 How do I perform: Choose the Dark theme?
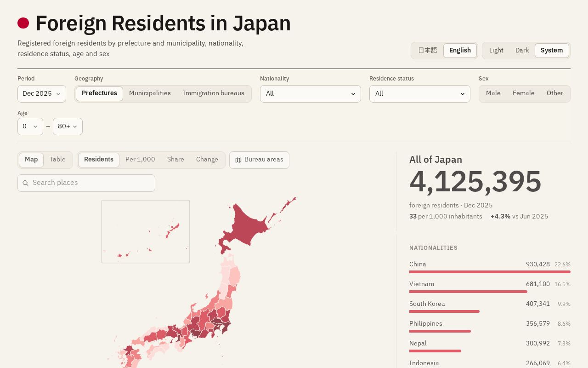[x=522, y=51]
